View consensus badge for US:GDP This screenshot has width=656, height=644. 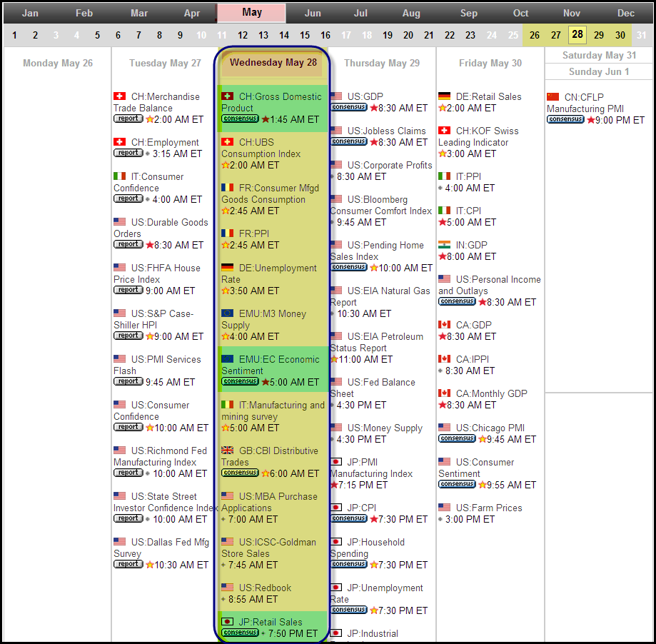(x=348, y=108)
